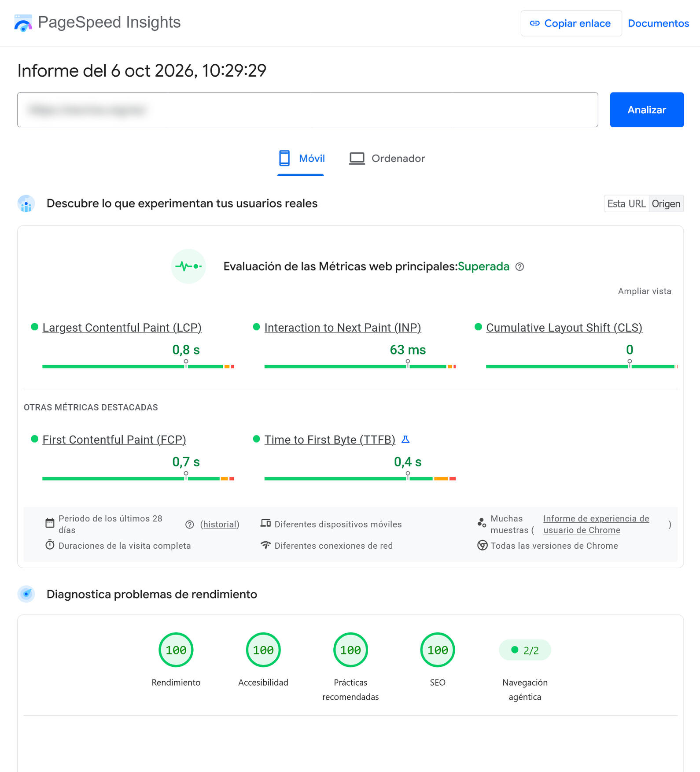Open Cumulative Layout Shift (CLS) link
Image resolution: width=700 pixels, height=772 pixels.
564,328
